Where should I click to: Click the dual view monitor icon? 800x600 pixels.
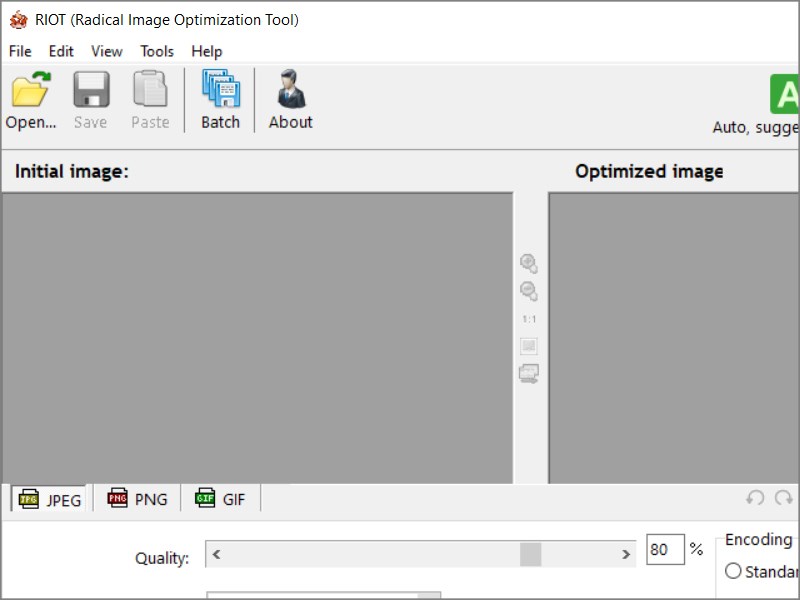click(x=529, y=374)
